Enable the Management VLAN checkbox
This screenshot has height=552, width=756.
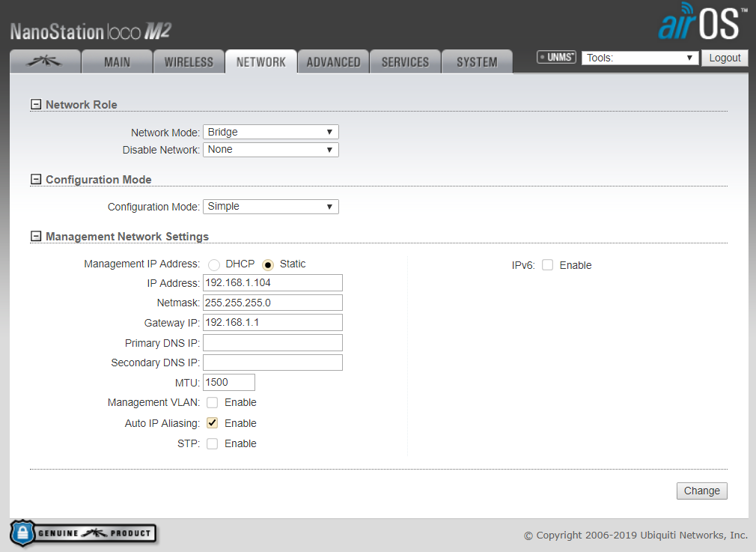[212, 402]
